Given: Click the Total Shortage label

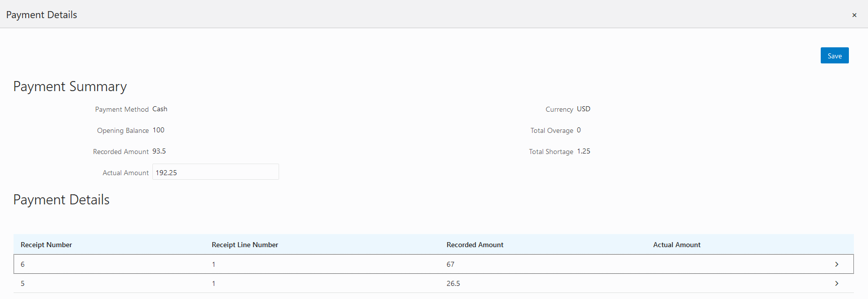Looking at the screenshot, I should (x=551, y=152).
